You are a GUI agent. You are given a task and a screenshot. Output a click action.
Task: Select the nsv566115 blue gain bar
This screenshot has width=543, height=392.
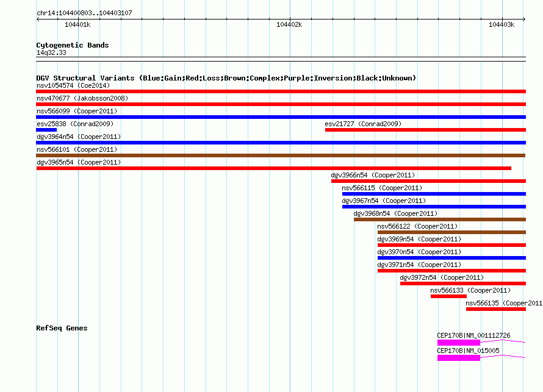tap(434, 194)
